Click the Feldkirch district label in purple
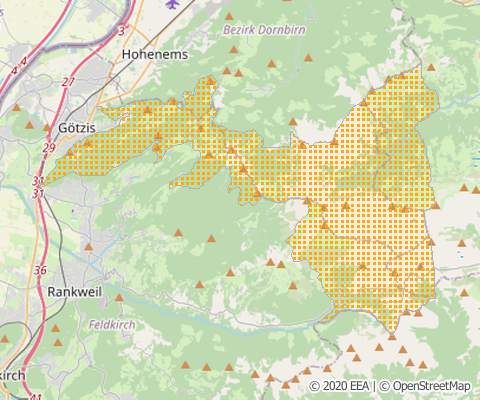 pos(112,325)
